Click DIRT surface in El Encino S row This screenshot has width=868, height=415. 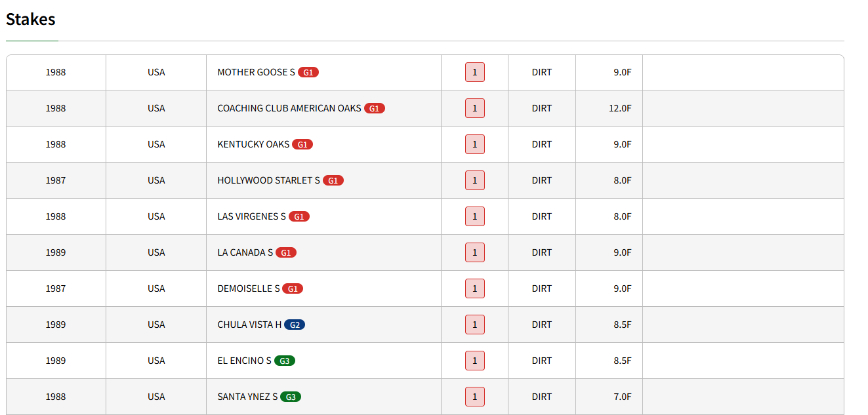pyautogui.click(x=542, y=361)
